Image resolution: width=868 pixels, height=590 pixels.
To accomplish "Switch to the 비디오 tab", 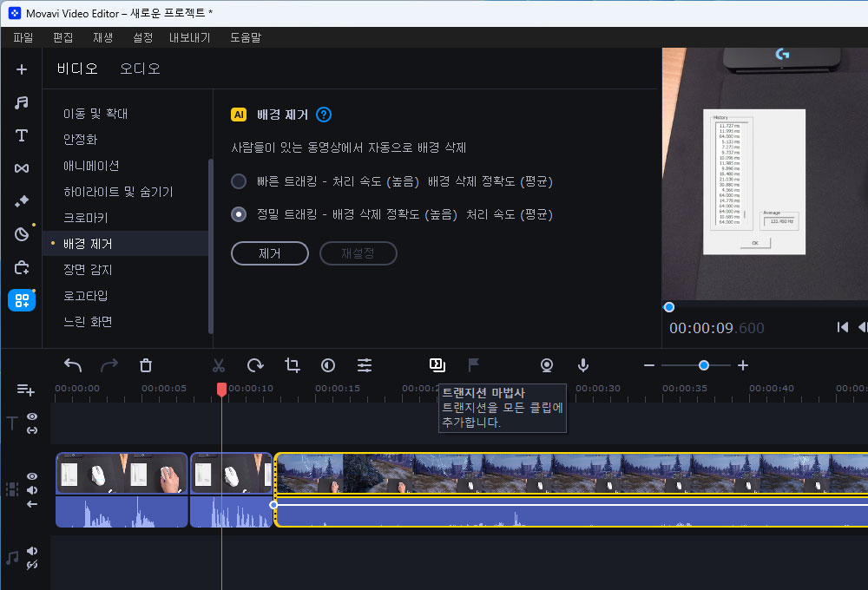I will 77,69.
